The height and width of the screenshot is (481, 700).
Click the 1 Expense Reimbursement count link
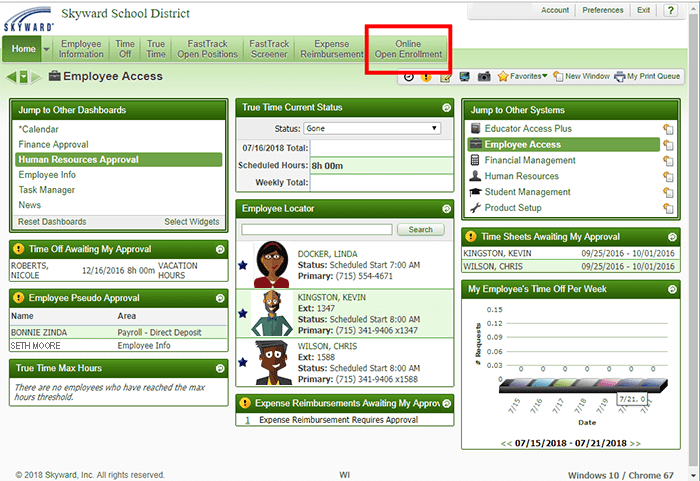pos(247,420)
